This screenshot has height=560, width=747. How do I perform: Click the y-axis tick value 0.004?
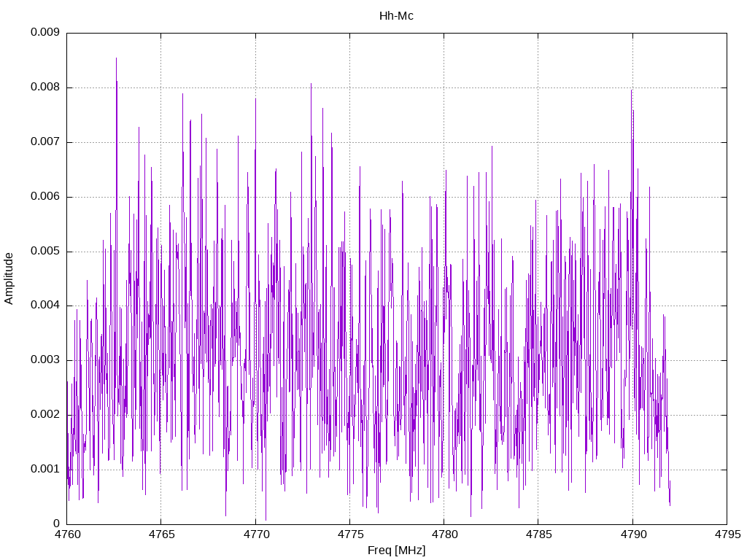[x=44, y=306]
